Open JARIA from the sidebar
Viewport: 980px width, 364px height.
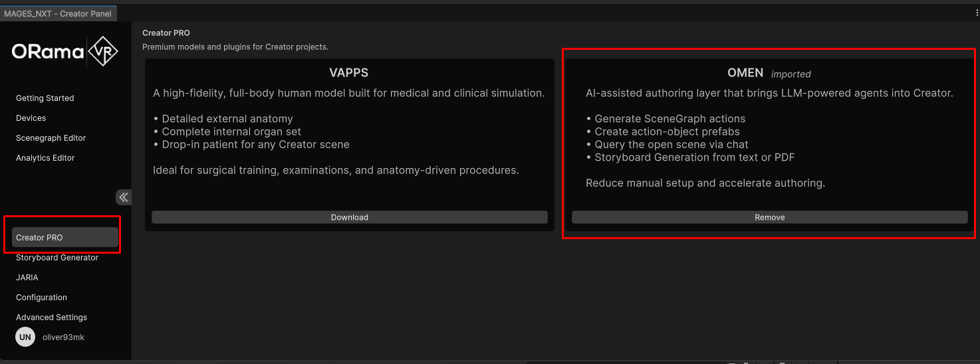[x=27, y=278]
